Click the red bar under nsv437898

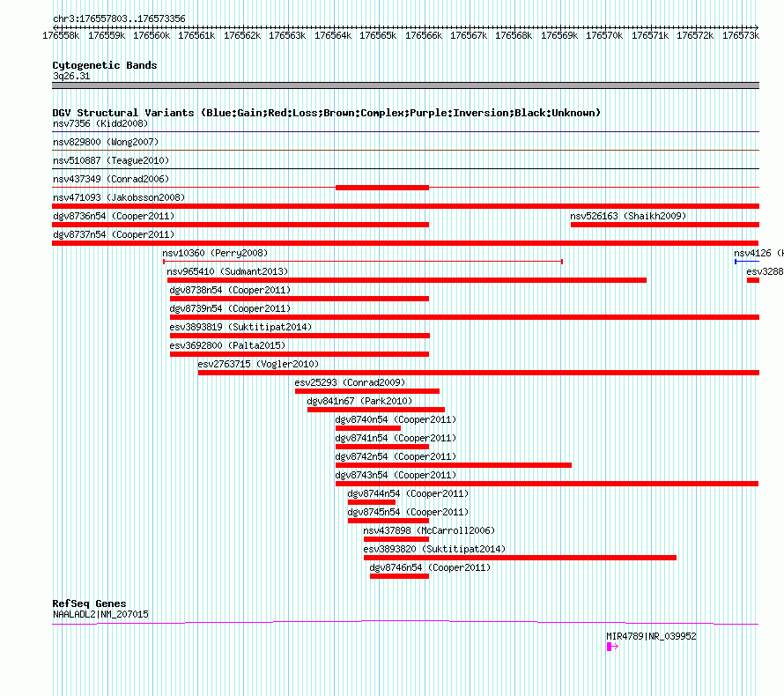click(x=396, y=539)
